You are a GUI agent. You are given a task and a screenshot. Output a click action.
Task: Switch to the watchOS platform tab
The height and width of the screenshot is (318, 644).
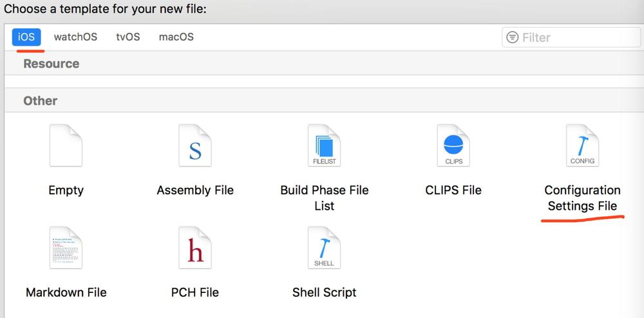(x=75, y=37)
